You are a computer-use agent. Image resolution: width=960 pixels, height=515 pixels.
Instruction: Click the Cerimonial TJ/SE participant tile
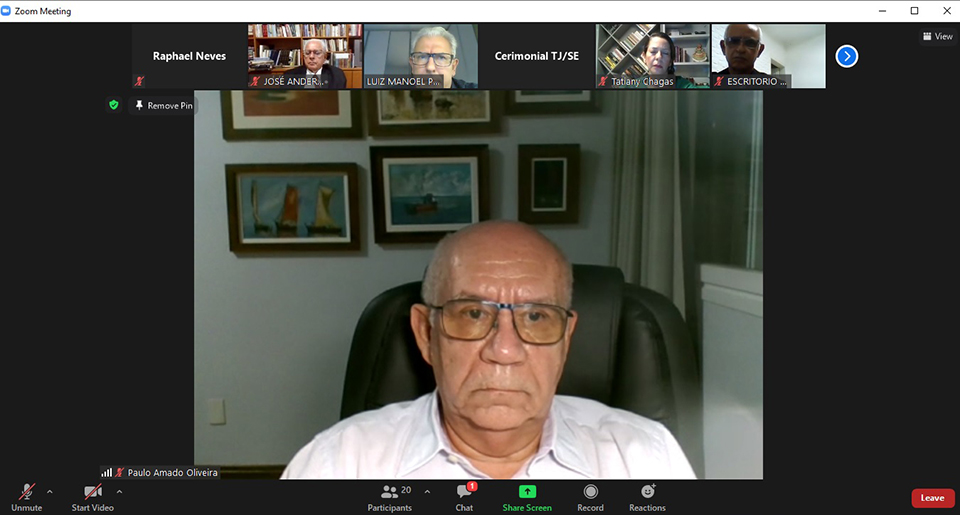click(536, 56)
